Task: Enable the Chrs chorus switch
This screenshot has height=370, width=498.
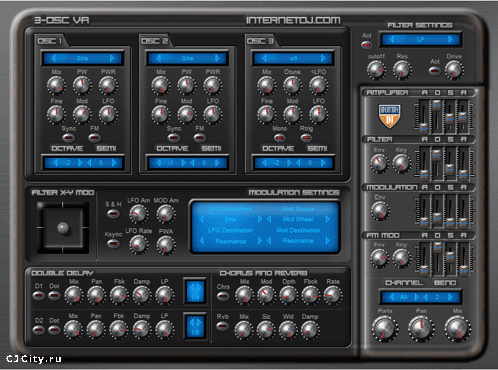Action: [x=223, y=296]
